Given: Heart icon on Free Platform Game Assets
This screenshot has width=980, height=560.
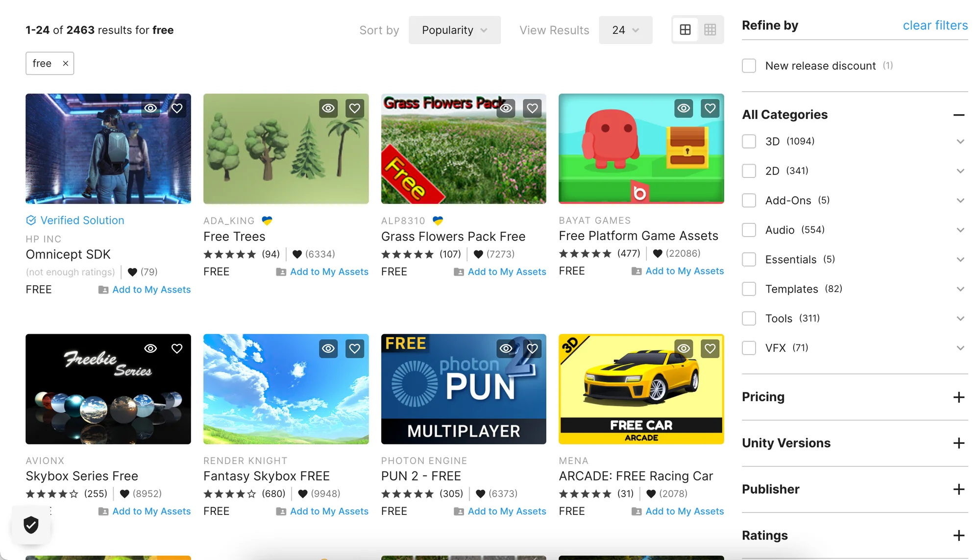Looking at the screenshot, I should pos(710,108).
